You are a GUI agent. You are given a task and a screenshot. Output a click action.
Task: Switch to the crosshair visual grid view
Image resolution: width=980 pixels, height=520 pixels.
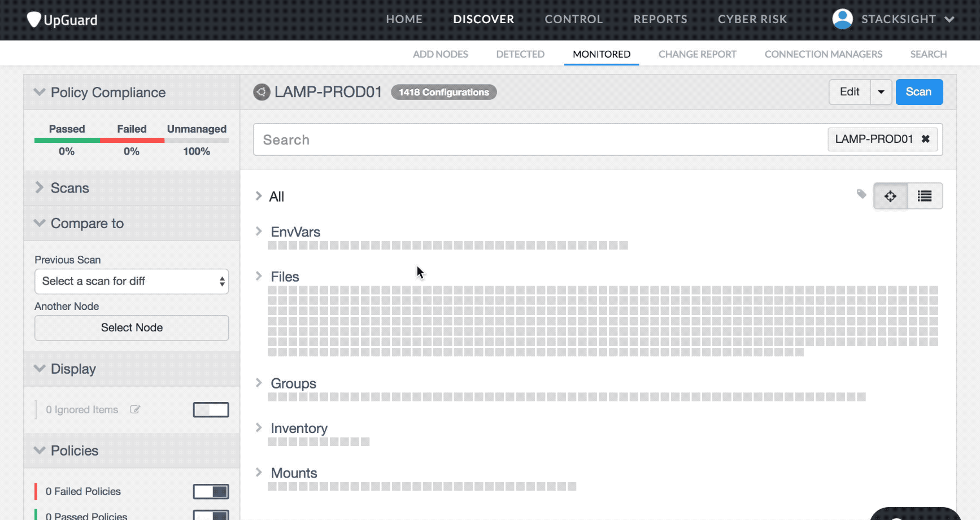point(890,196)
